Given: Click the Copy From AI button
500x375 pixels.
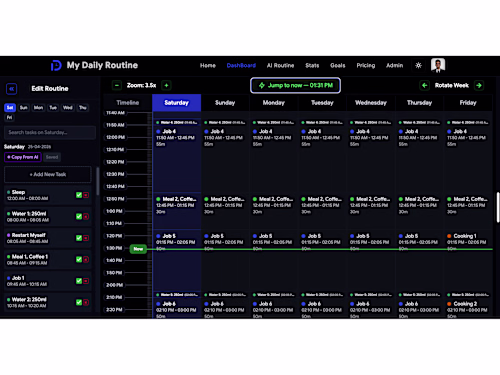Looking at the screenshot, I should [x=23, y=157].
